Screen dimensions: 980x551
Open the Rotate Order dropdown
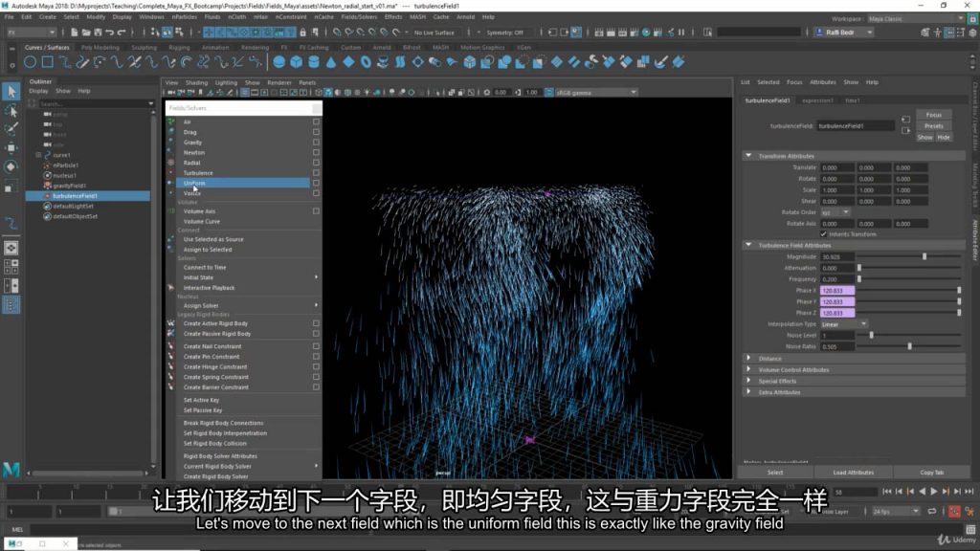click(835, 212)
